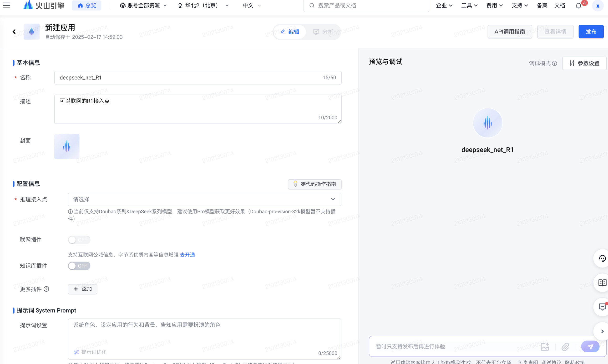Click the blue 发布 button
This screenshot has height=364, width=608.
tap(591, 32)
